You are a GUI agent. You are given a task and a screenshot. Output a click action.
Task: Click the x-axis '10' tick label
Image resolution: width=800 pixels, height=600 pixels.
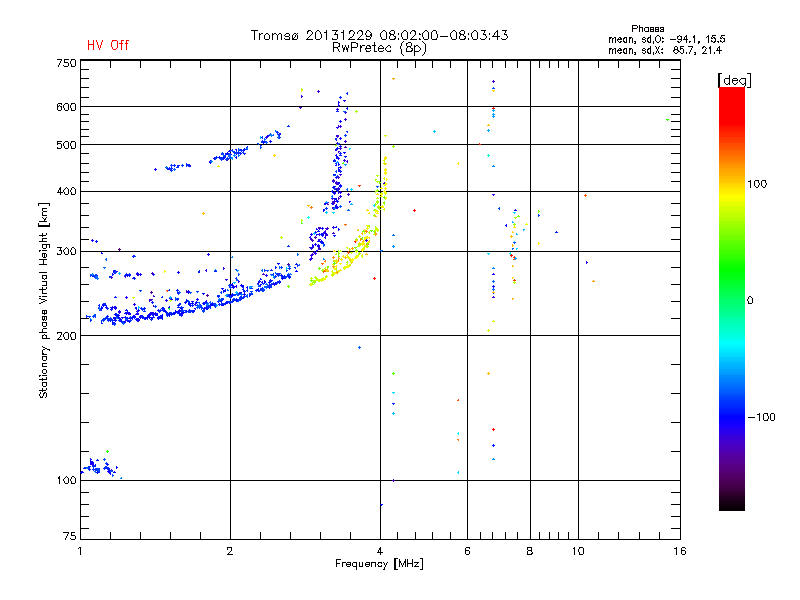click(x=578, y=551)
